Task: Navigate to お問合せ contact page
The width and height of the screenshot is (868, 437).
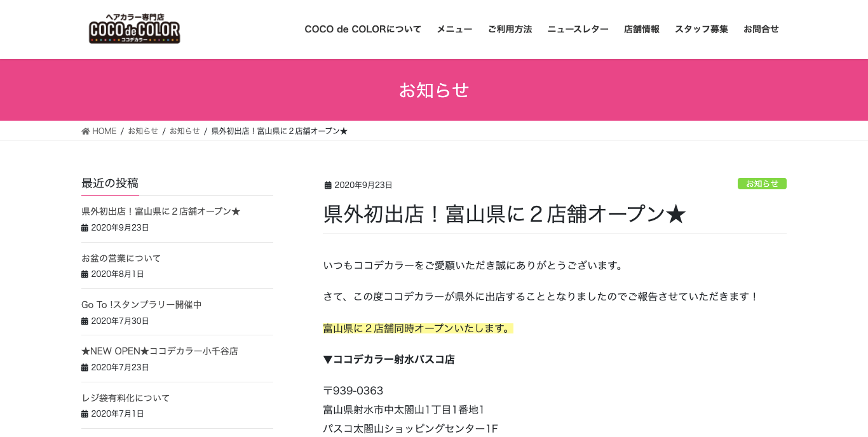Action: (761, 29)
